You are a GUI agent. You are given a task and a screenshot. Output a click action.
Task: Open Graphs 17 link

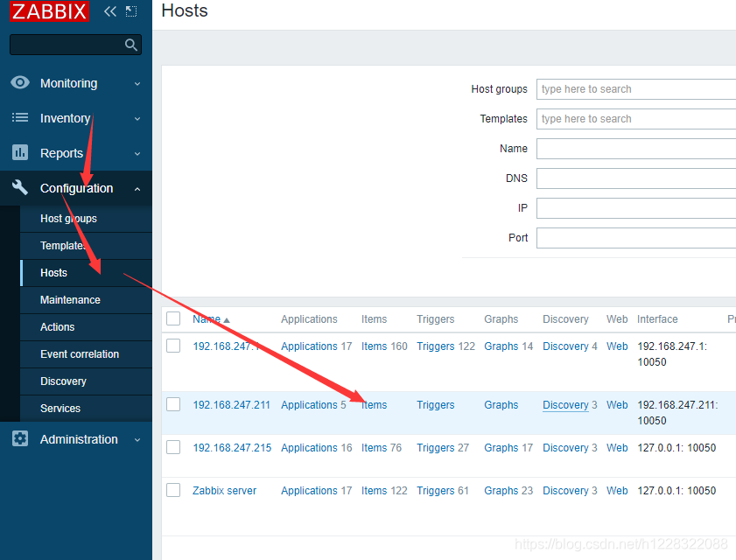point(501,448)
